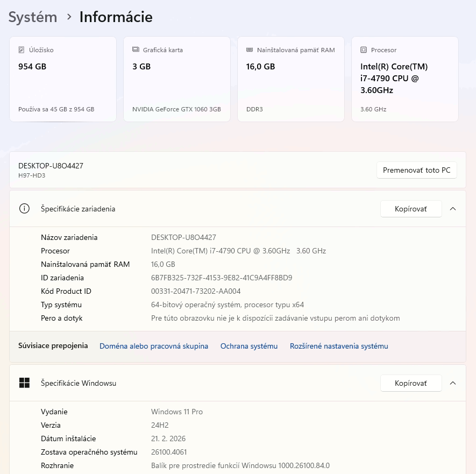Collapse the Špecifikácie Windowsu section
The image size is (476, 474).
tap(453, 383)
